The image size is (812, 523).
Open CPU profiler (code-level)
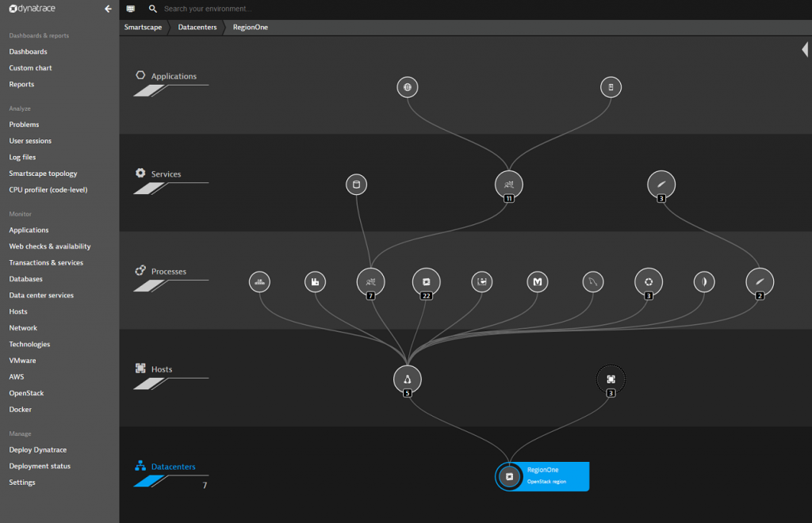(x=48, y=190)
